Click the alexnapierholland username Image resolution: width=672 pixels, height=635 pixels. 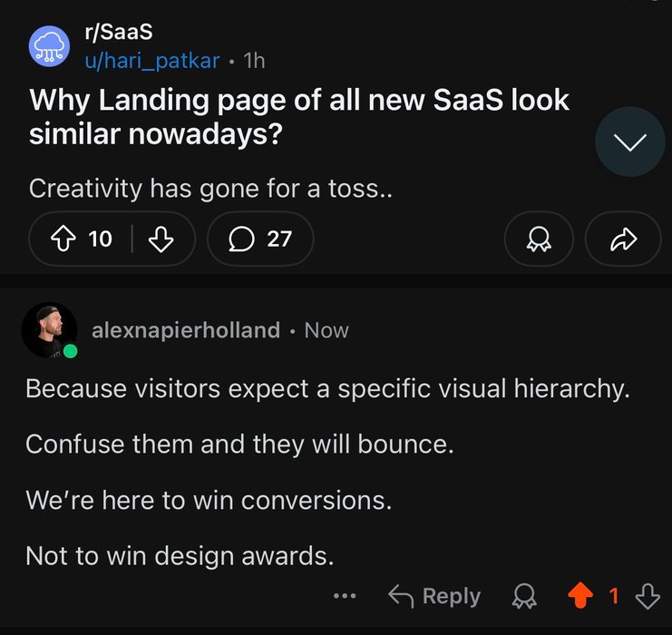point(186,330)
